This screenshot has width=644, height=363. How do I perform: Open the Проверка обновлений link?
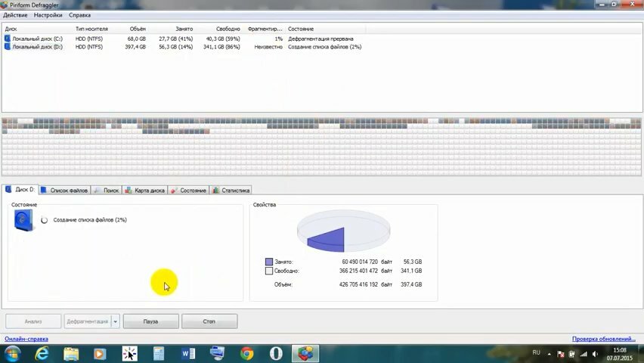(x=604, y=339)
